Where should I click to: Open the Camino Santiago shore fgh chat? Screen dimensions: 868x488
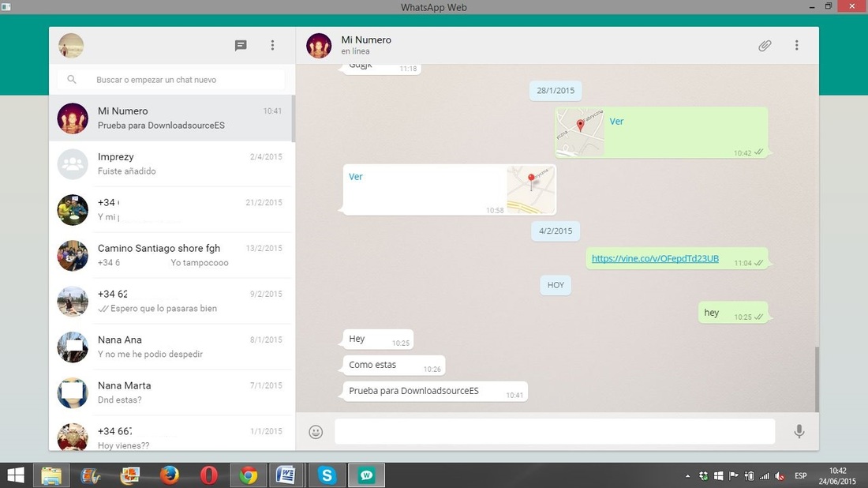170,255
